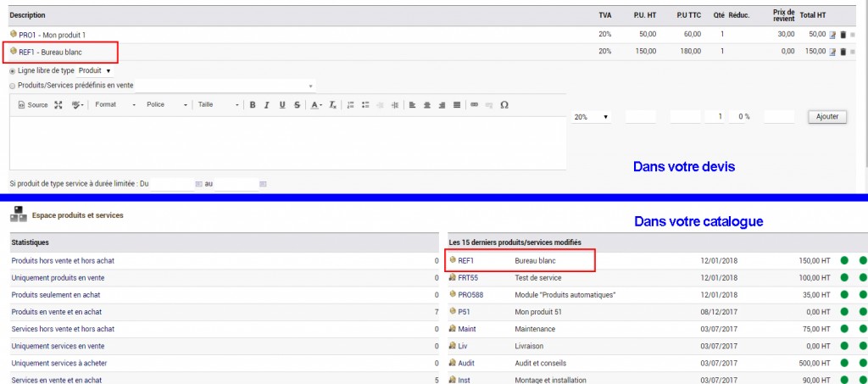The image size is (868, 384).
Task: Insert a numbered list in the editor
Action: 351,105
